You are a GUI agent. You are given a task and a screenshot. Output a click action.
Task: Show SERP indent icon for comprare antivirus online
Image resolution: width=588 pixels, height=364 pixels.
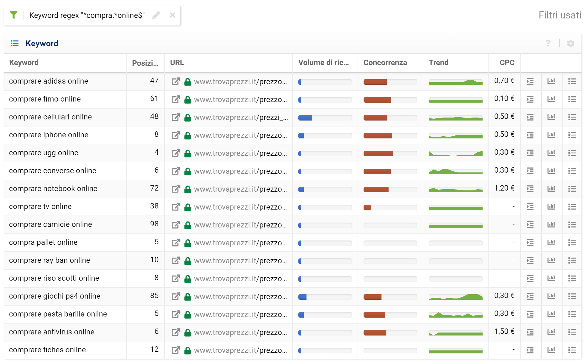coord(530,332)
